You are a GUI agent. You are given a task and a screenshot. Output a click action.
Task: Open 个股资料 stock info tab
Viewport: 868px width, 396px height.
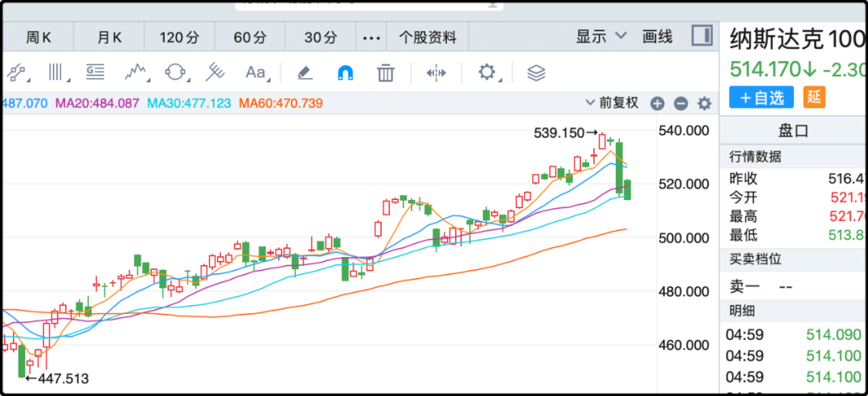(x=428, y=37)
